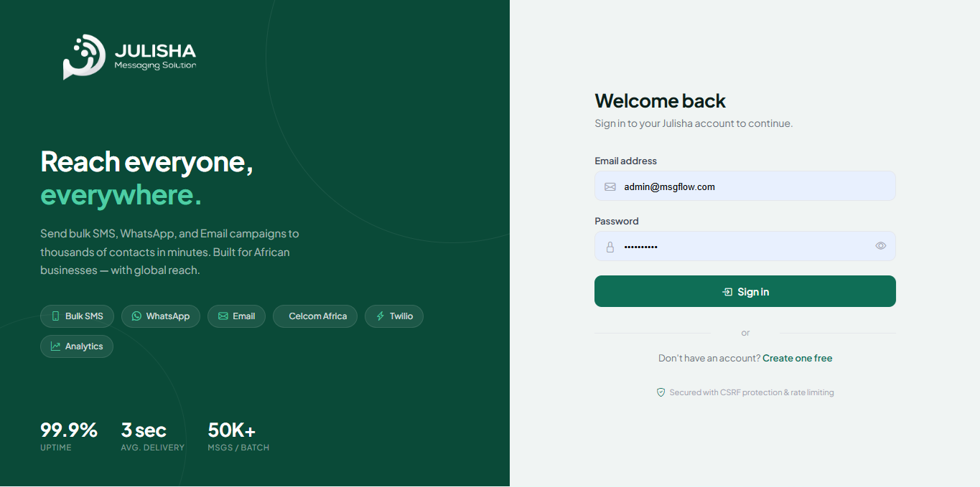The width and height of the screenshot is (980, 487).
Task: Click the 50K+ msgs / batch stat
Action: point(238,436)
